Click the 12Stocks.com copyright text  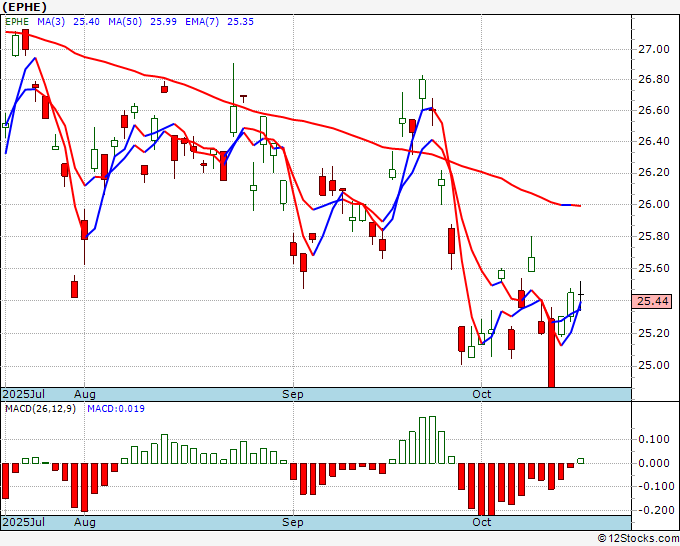pyautogui.click(x=638, y=538)
